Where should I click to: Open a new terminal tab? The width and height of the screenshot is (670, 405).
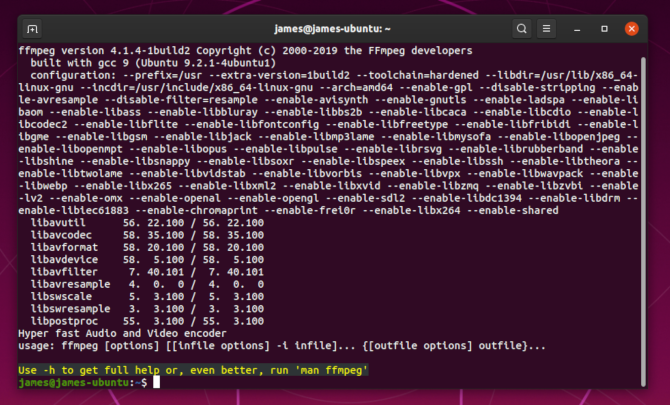(x=33, y=27)
